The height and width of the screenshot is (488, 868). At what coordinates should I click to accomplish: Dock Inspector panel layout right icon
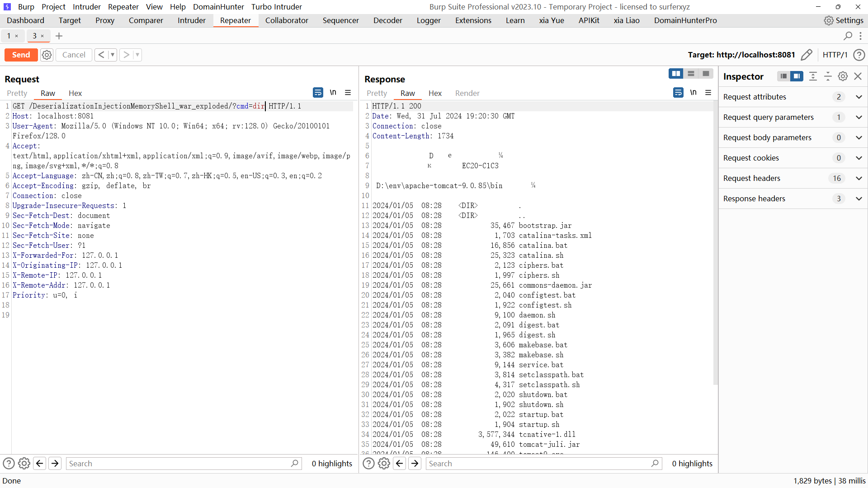797,76
